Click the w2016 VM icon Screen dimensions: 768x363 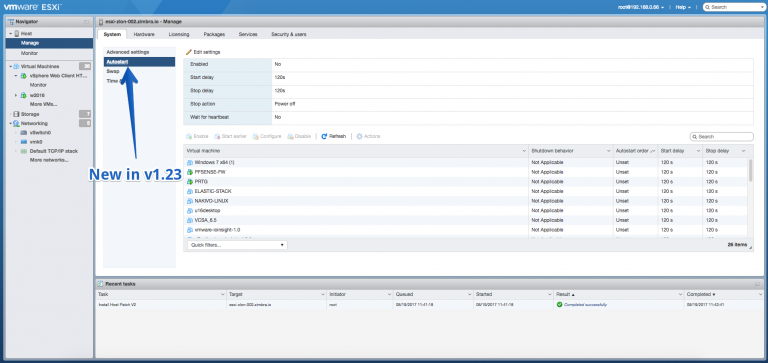24,95
